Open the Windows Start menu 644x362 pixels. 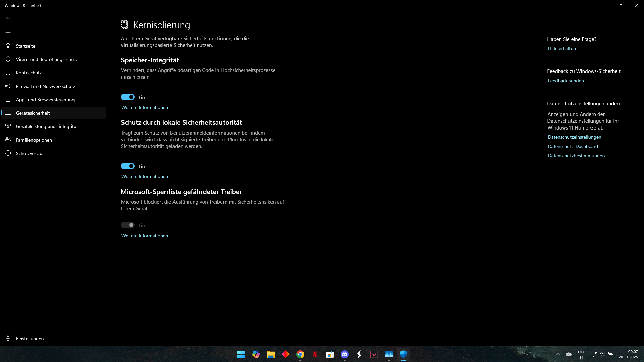[241, 354]
